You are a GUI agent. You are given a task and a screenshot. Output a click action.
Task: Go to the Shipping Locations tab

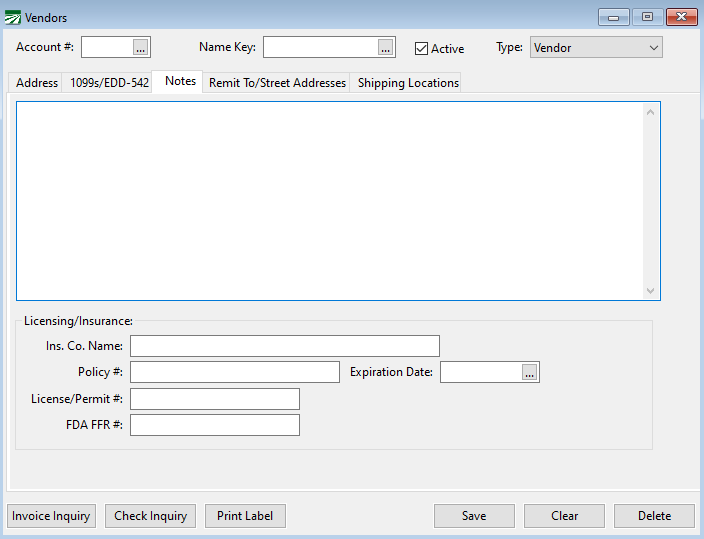[x=408, y=83]
